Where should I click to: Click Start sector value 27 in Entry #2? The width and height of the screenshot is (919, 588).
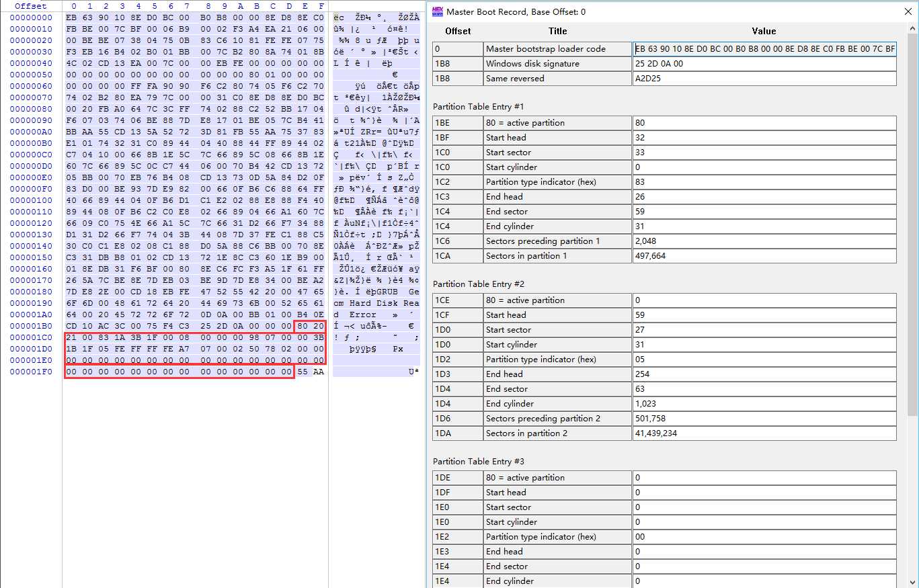[764, 330]
